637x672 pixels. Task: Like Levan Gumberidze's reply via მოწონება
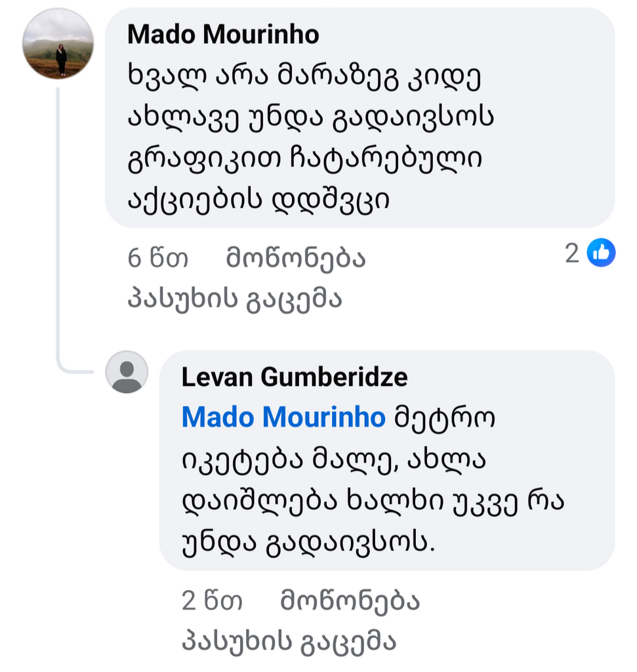350,600
